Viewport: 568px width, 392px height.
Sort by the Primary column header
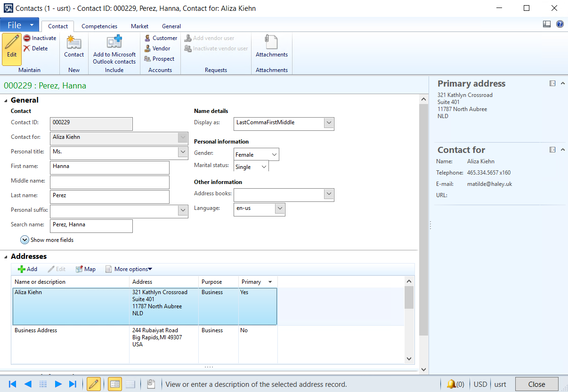258,282
